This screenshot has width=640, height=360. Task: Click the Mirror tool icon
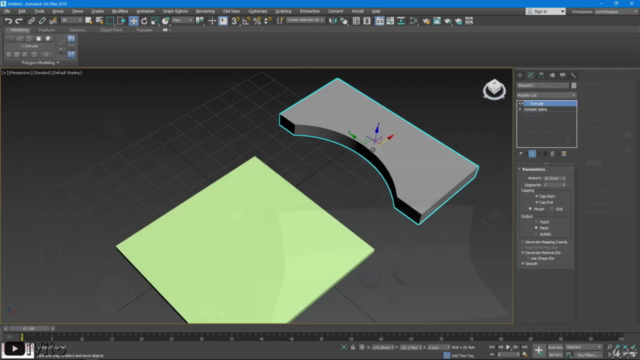[333, 21]
